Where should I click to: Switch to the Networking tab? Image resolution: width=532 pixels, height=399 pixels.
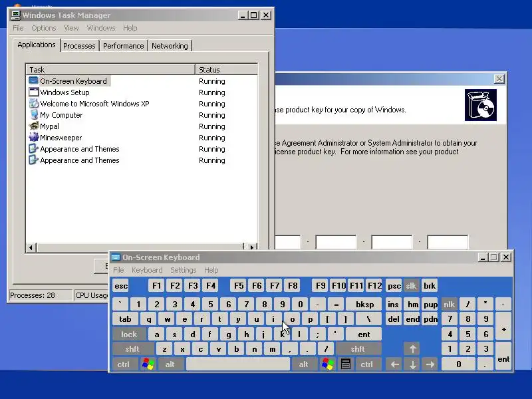(x=170, y=46)
